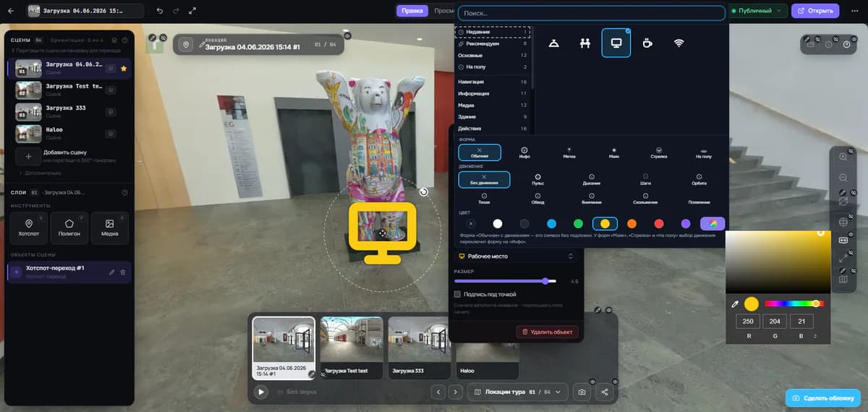Open the Навигация icon category
Image resolution: width=868 pixels, height=412 pixels.
493,82
